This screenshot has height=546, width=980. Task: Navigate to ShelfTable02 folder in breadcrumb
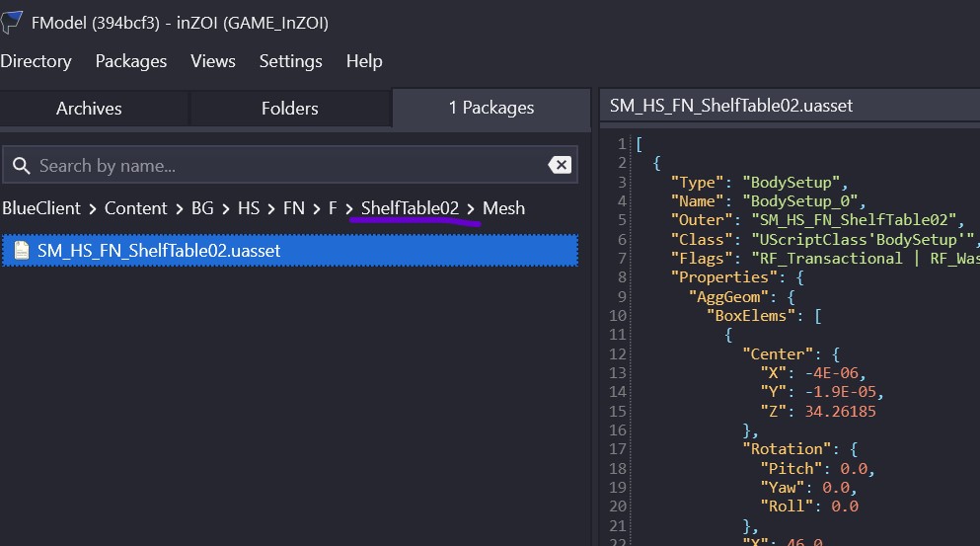coord(410,207)
